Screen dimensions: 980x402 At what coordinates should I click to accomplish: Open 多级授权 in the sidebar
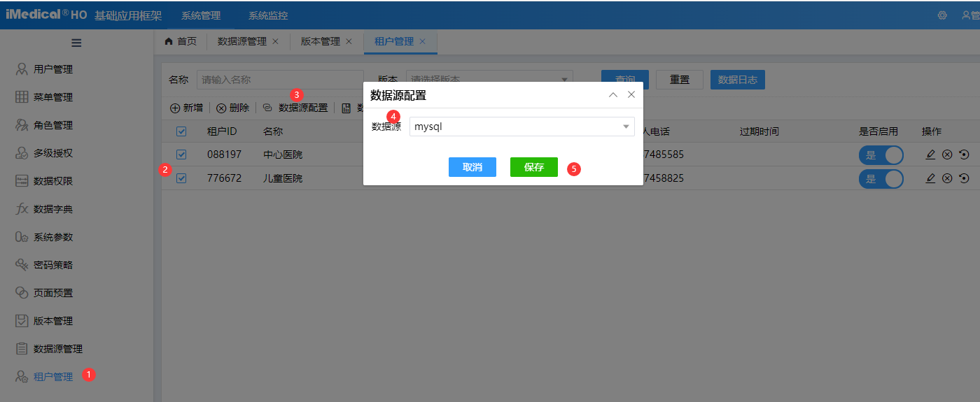pos(45,153)
